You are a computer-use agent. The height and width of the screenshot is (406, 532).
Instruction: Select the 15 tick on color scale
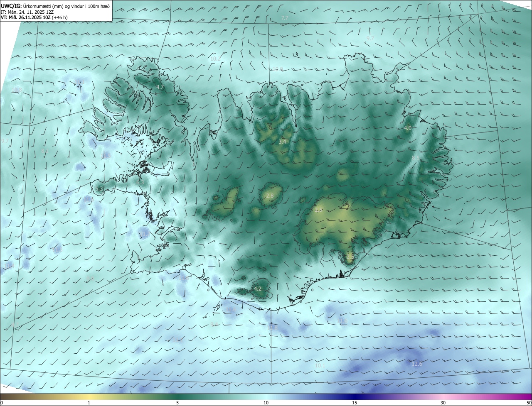(355, 403)
